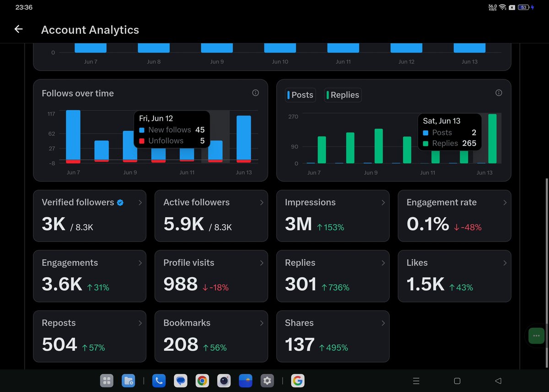Viewport: 549px width, 392px height.
Task: Tap the Wi-Fi status icon
Action: pos(502,7)
